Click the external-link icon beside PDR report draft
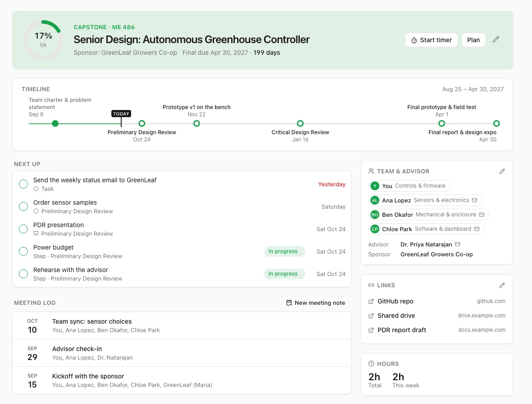 371,330
